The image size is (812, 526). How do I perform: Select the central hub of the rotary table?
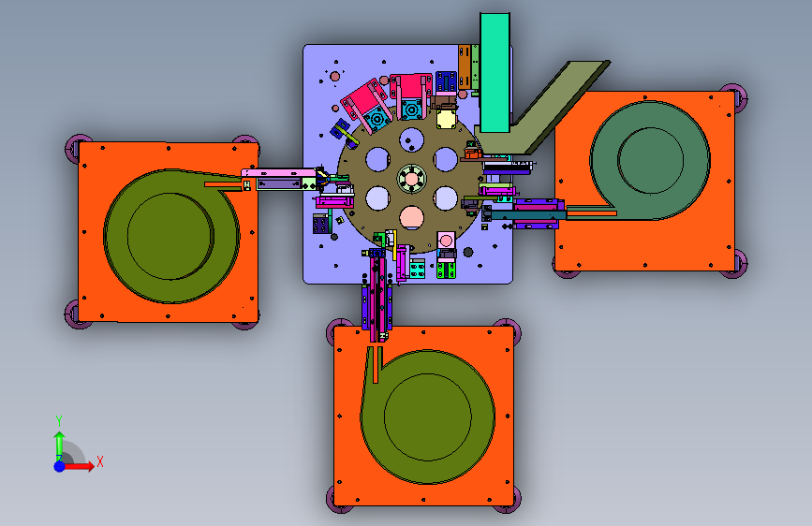pyautogui.click(x=412, y=179)
